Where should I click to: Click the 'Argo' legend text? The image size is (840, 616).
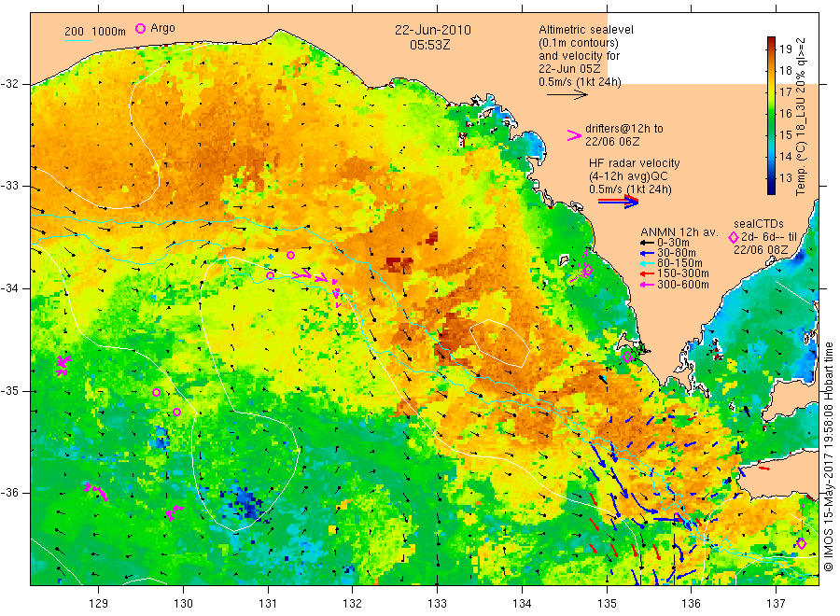point(162,28)
